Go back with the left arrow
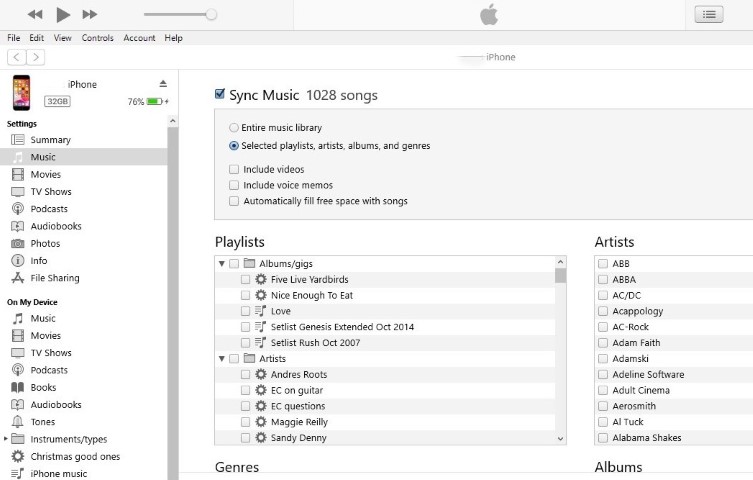Image resolution: width=753 pixels, height=480 pixels. click(x=16, y=57)
